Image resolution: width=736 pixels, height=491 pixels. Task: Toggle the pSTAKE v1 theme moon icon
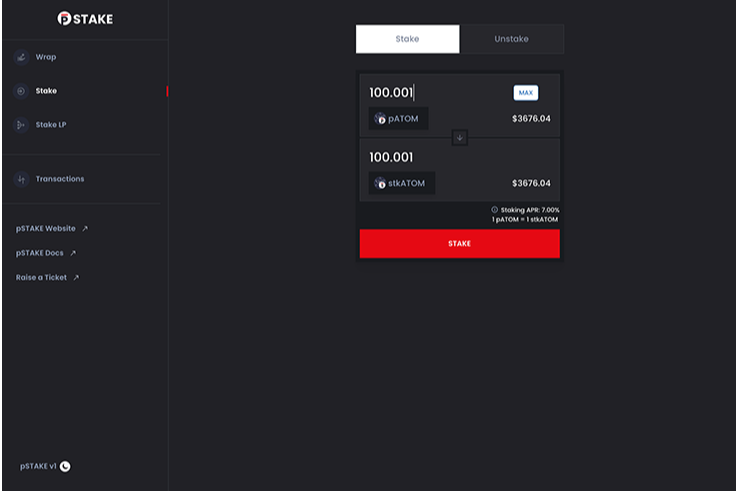point(65,466)
